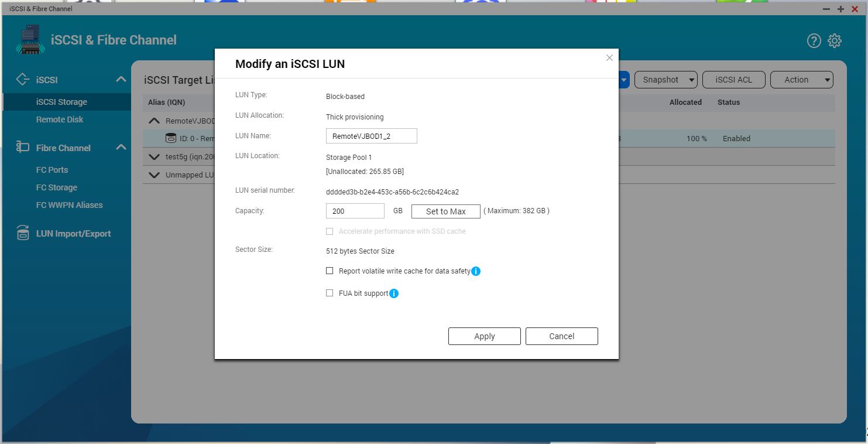Collapse the Fibre Channel sidebar section

pyautogui.click(x=121, y=148)
